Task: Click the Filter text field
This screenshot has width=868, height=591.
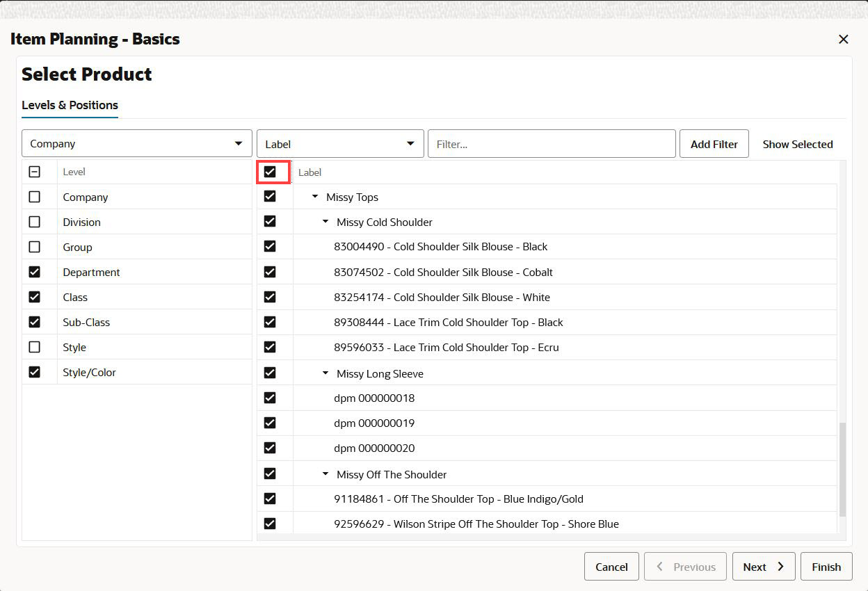Action: click(552, 144)
